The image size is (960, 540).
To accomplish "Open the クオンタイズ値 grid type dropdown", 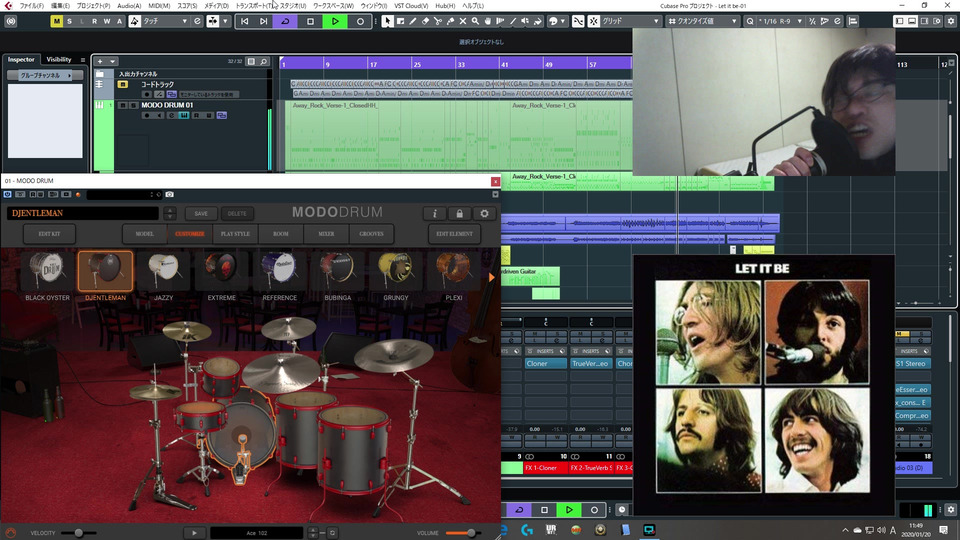I will point(703,21).
